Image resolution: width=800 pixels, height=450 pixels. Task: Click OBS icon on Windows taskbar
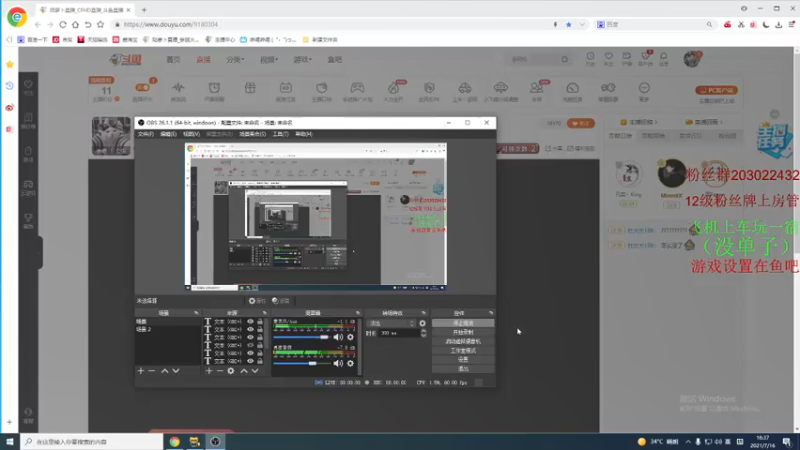(x=215, y=442)
